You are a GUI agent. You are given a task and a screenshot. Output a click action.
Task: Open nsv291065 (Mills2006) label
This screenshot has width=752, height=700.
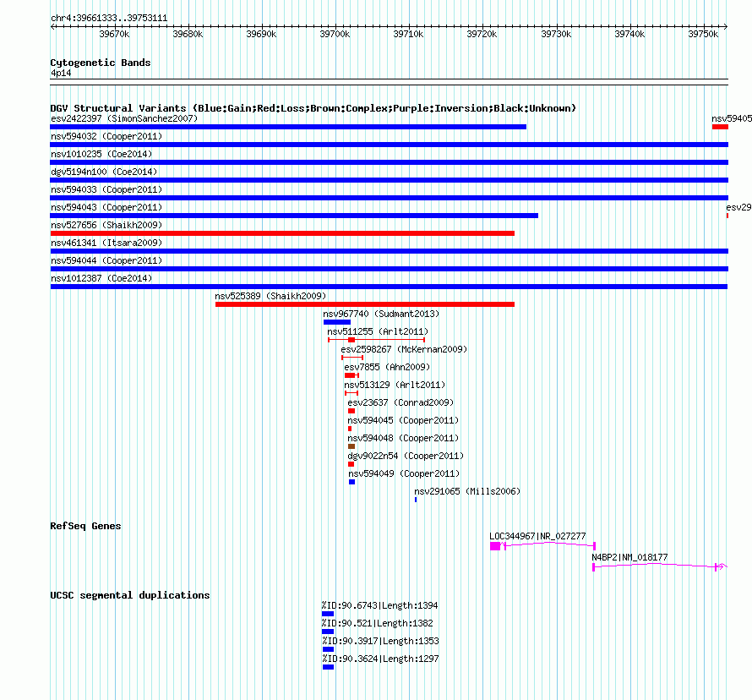(467, 491)
